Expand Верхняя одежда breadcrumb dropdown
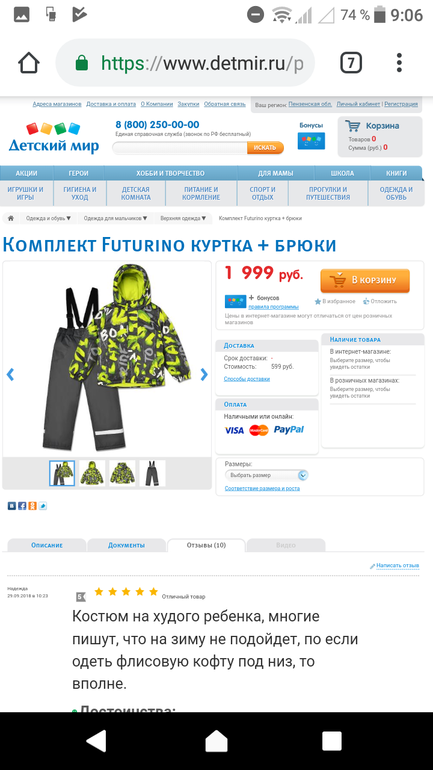This screenshot has width=433, height=770. click(184, 218)
